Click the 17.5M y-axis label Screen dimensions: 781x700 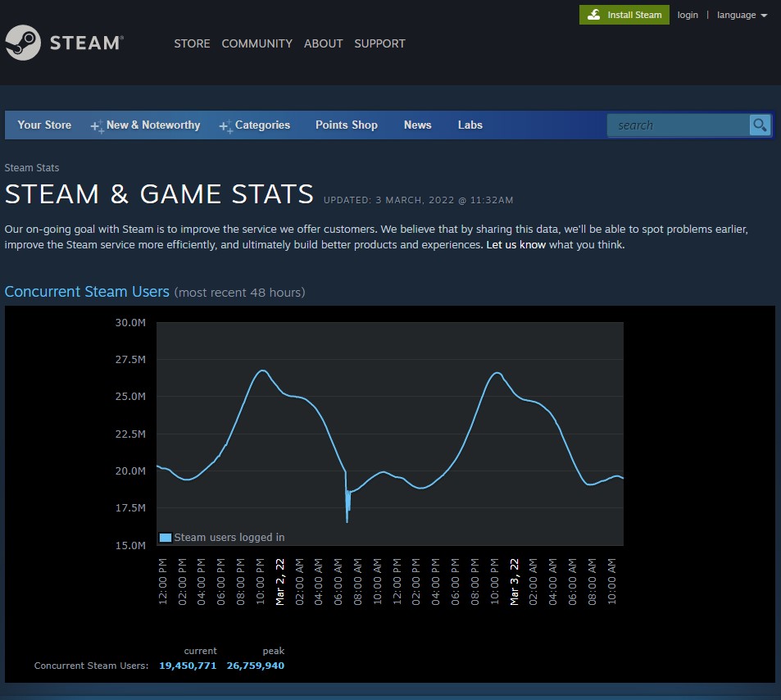(130, 507)
